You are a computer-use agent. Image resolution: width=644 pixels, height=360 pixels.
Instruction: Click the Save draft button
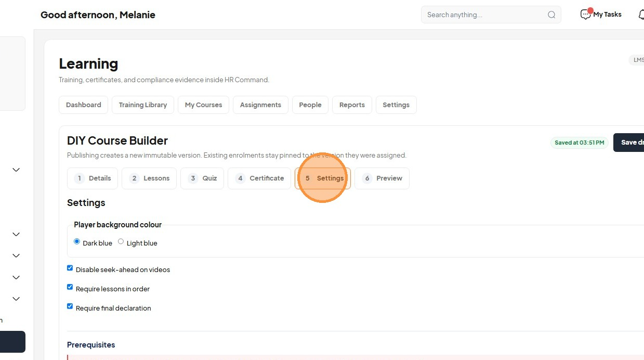pyautogui.click(x=629, y=143)
